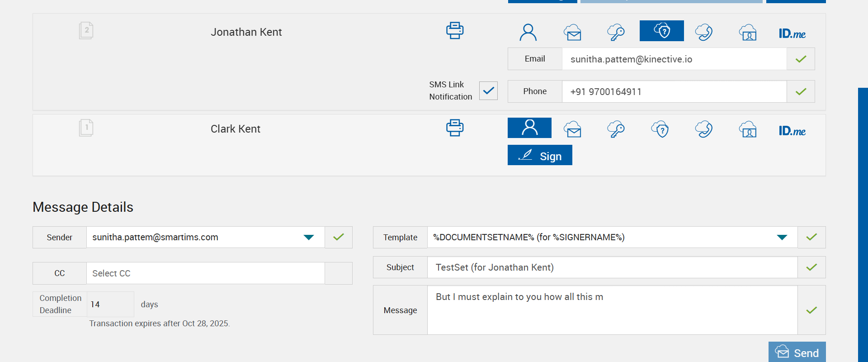This screenshot has width=868, height=362.
Task: Click print icon for Jonathan Kent
Action: [455, 31]
